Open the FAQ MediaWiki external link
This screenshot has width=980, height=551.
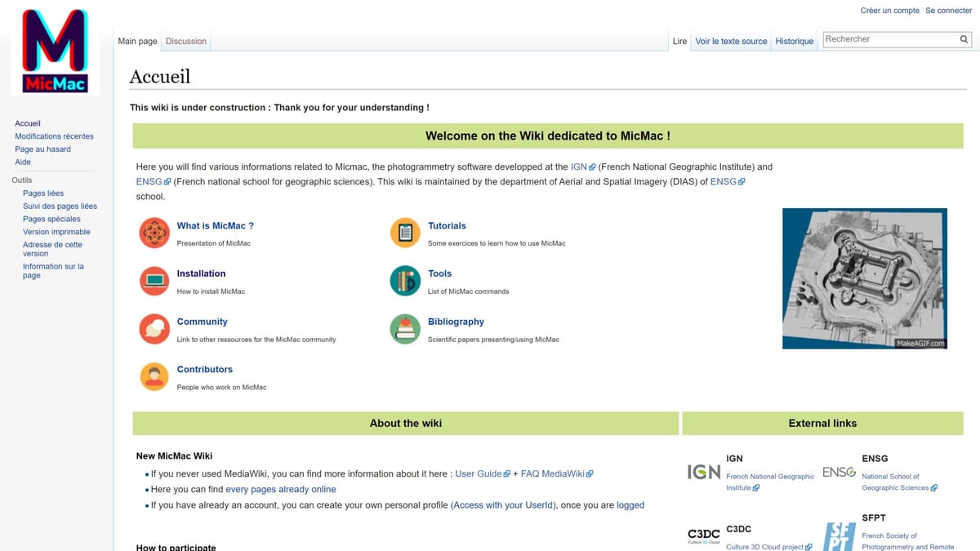tap(557, 473)
